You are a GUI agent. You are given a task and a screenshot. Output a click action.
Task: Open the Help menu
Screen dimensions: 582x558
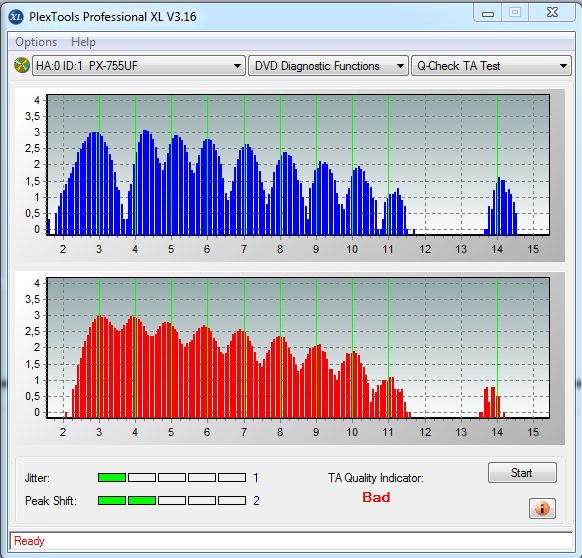point(83,42)
